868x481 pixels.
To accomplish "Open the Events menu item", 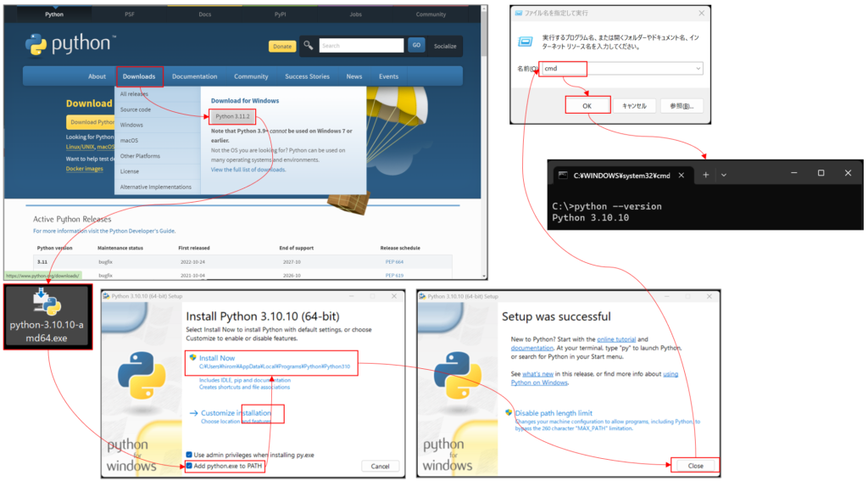I will [388, 76].
